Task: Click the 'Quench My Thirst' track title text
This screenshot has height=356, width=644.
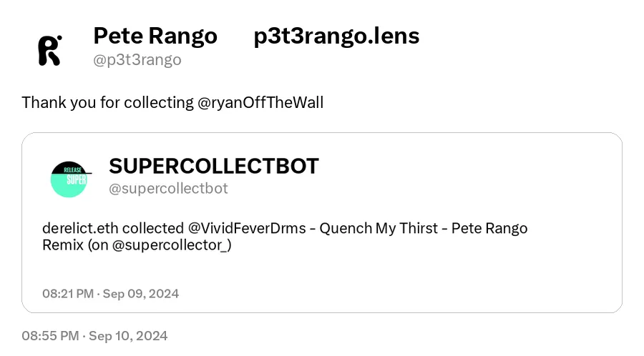Action: [x=379, y=228]
